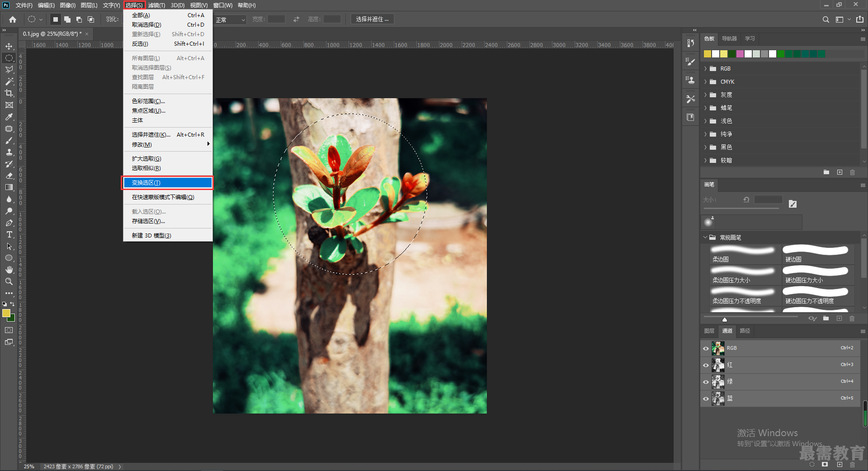Hide the RGB channel eye icon

pos(706,348)
